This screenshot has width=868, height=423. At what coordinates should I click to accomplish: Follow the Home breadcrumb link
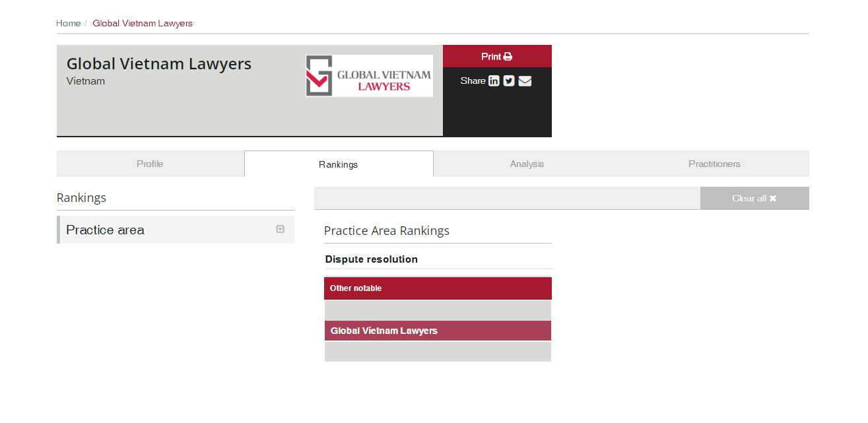(x=68, y=23)
